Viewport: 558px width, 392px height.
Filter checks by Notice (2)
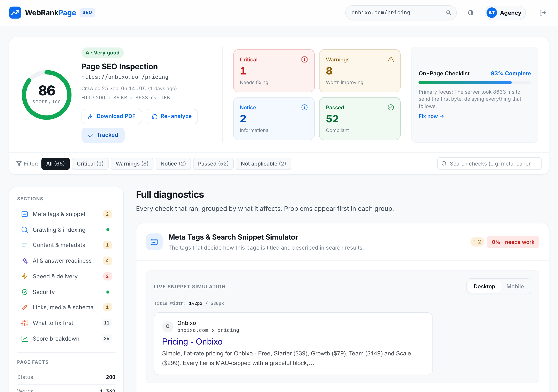point(173,164)
